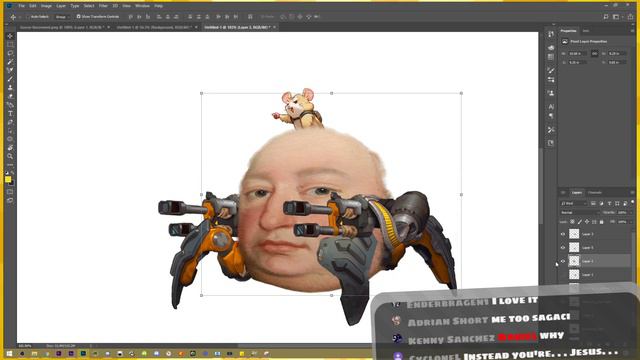Toggle layer filtering switch on/off

point(633,202)
